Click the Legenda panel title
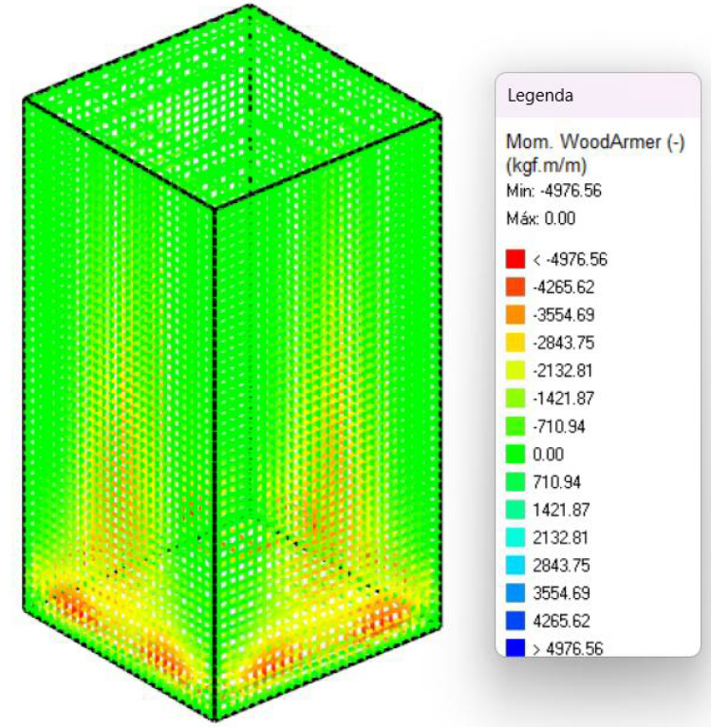Screen dimensions: 712x728 pyautogui.click(x=540, y=96)
